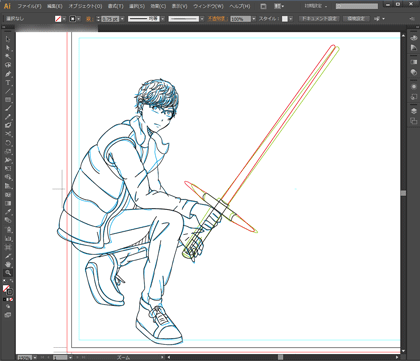
Task: Select the Magic Wand tool
Action: pyautogui.click(x=8, y=56)
